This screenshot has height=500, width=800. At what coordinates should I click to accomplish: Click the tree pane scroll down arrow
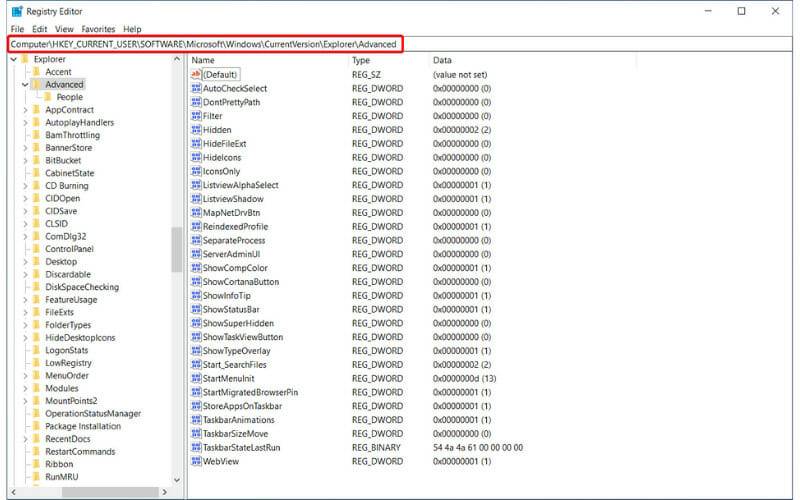tap(177, 480)
